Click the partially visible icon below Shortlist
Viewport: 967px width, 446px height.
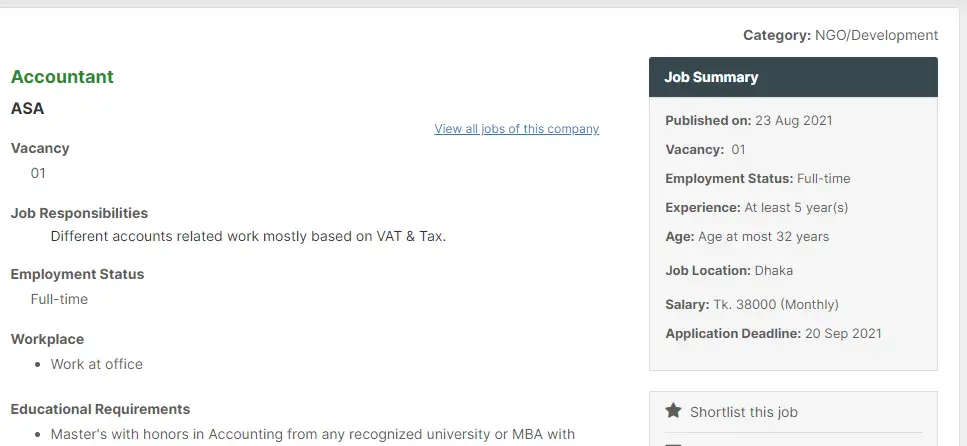[673, 444]
